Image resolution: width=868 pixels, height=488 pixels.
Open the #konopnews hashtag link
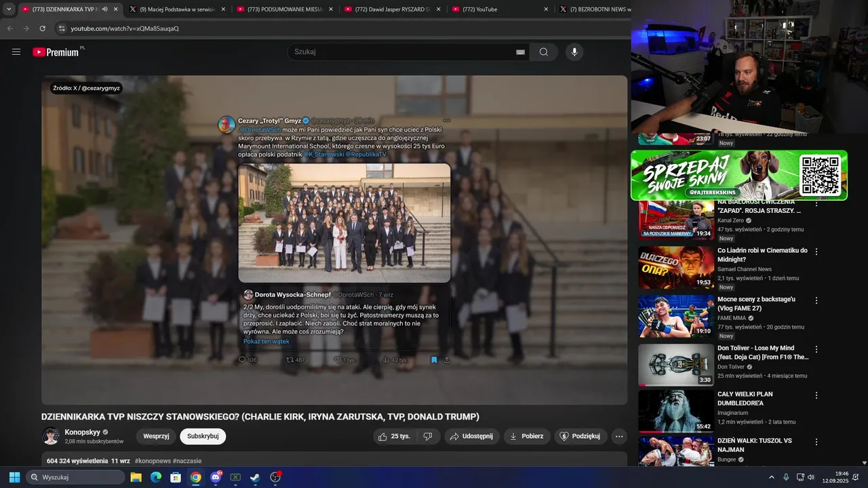click(x=153, y=461)
